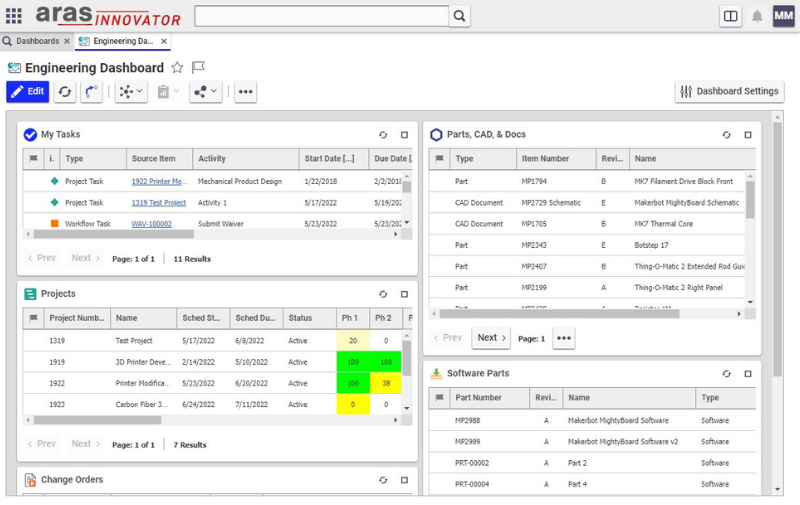Switch to the Dashboards tab
This screenshot has height=505, width=800.
[x=36, y=41]
